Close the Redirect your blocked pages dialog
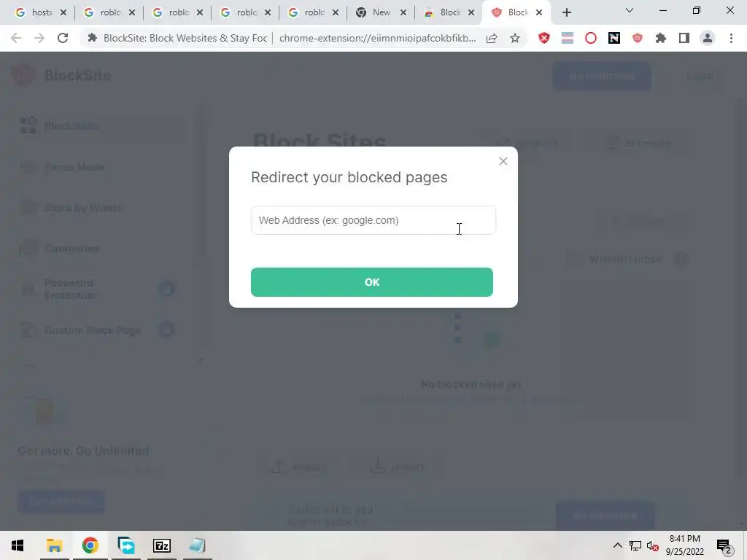The image size is (747, 560). 503,161
